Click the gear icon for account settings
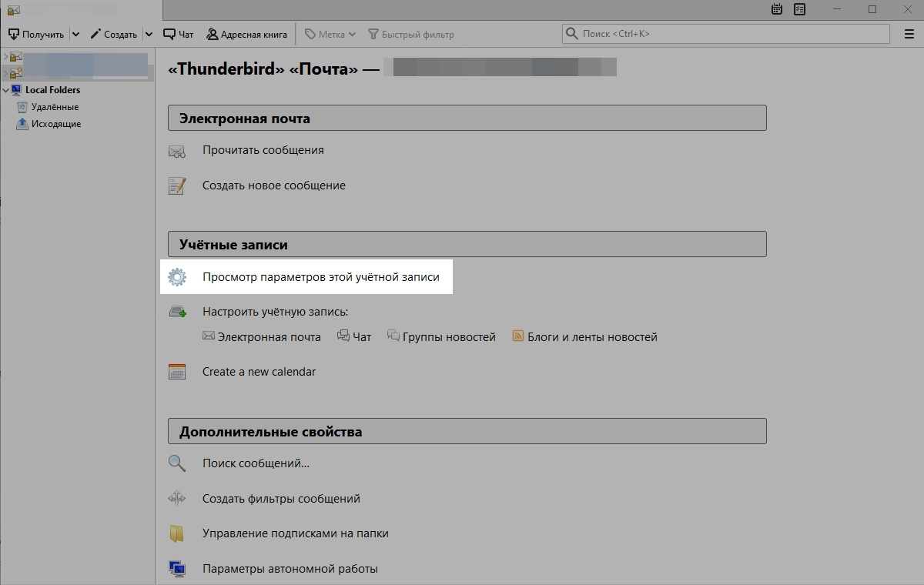Viewport: 924px width, 585px height. (177, 277)
